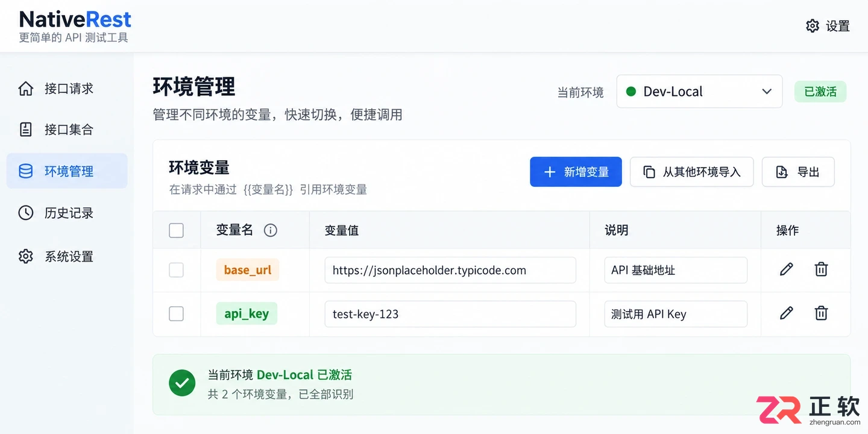Click the API 基础地址 description field
The width and height of the screenshot is (868, 434).
click(x=676, y=270)
